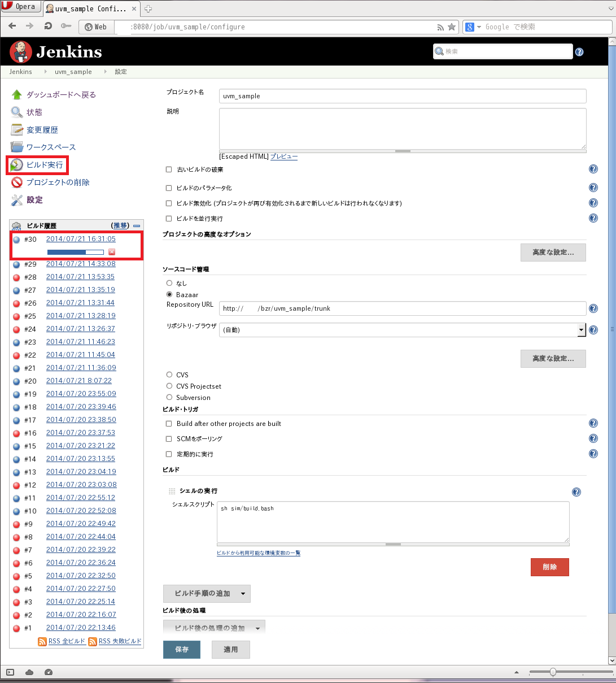Toggle ビルド無効化 checkbox

tap(169, 203)
